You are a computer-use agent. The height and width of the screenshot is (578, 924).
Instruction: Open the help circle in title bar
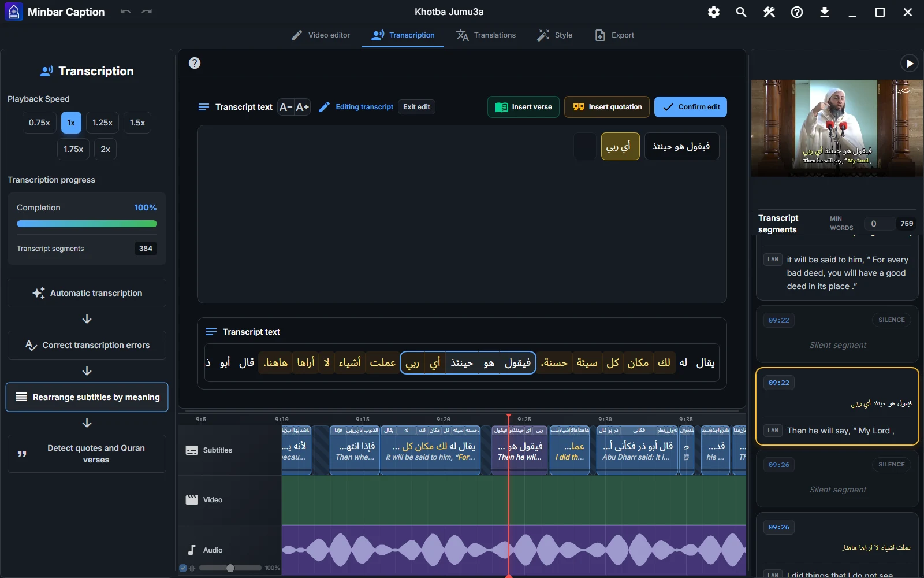[x=797, y=12]
